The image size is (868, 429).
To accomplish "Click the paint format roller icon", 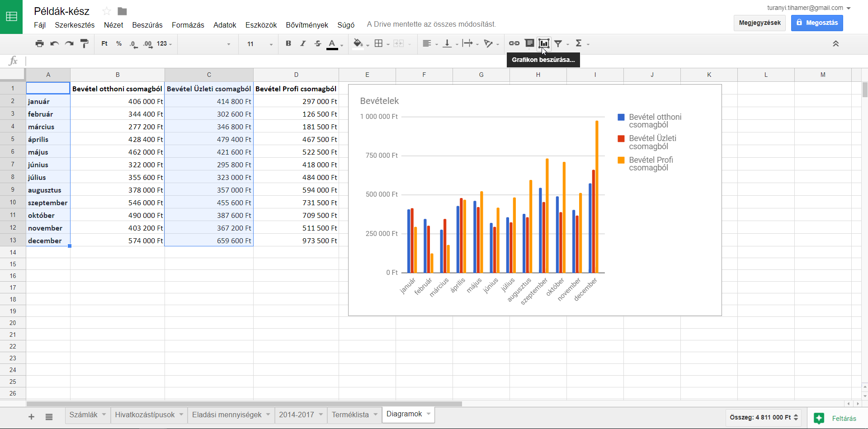I will coord(84,43).
